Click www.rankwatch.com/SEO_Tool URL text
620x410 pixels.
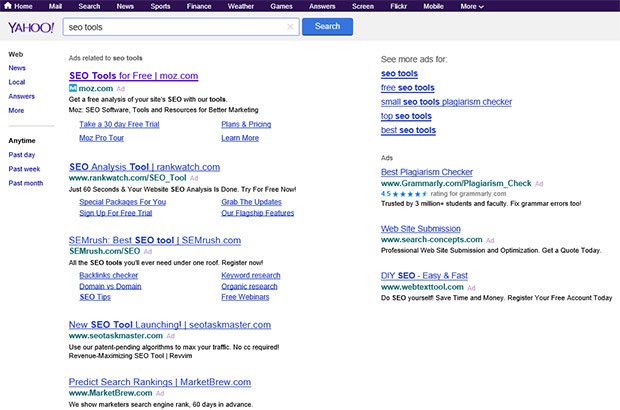[127, 178]
